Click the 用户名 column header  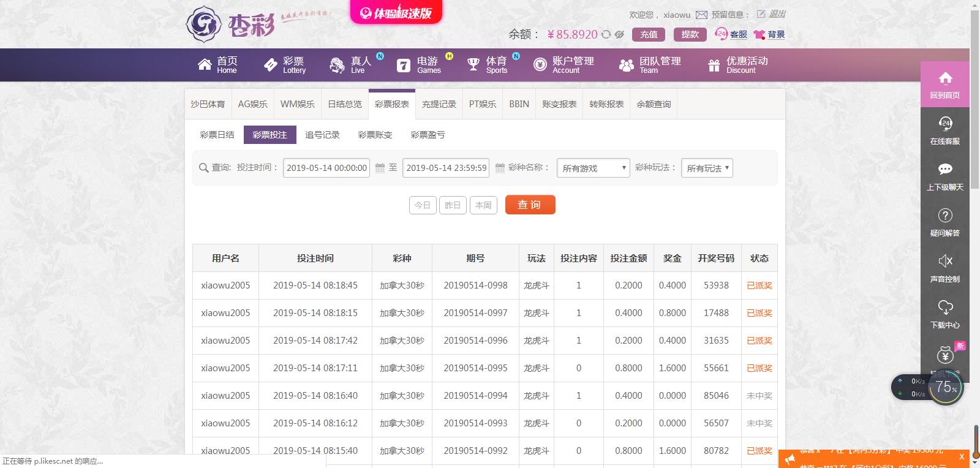click(225, 259)
